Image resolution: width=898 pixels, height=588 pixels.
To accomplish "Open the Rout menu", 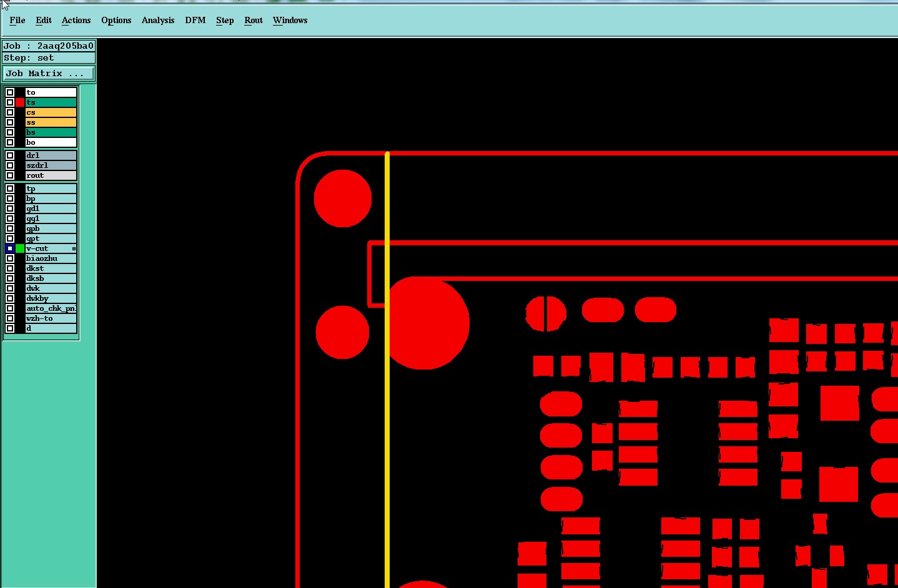I will coord(254,20).
